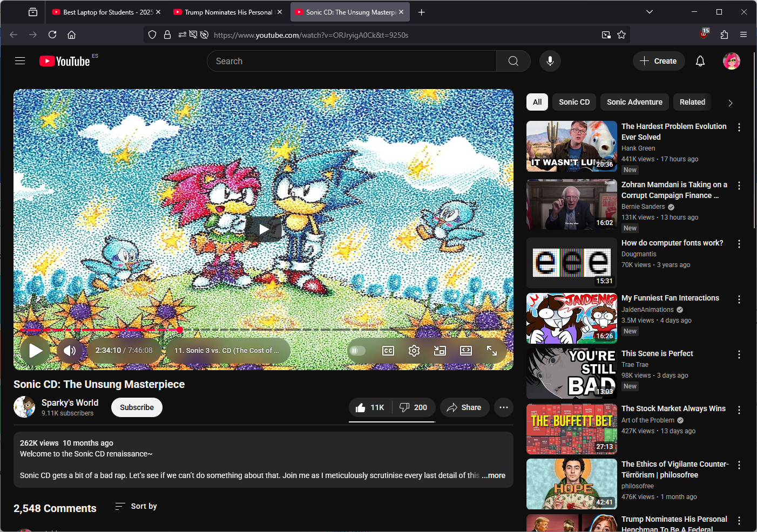Toggle theater mode
Viewport: 757px width, 532px height.
coord(466,351)
